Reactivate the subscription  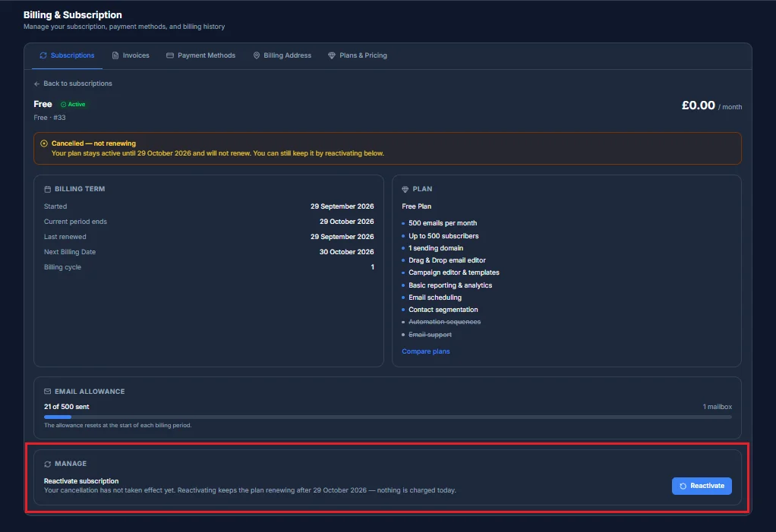702,486
